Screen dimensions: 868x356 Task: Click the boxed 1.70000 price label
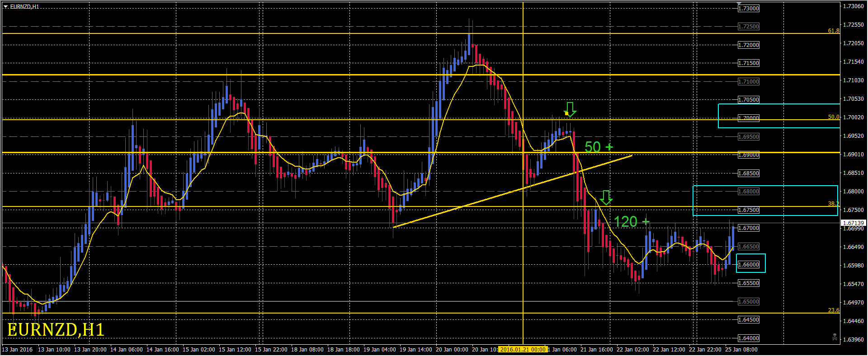click(x=749, y=118)
